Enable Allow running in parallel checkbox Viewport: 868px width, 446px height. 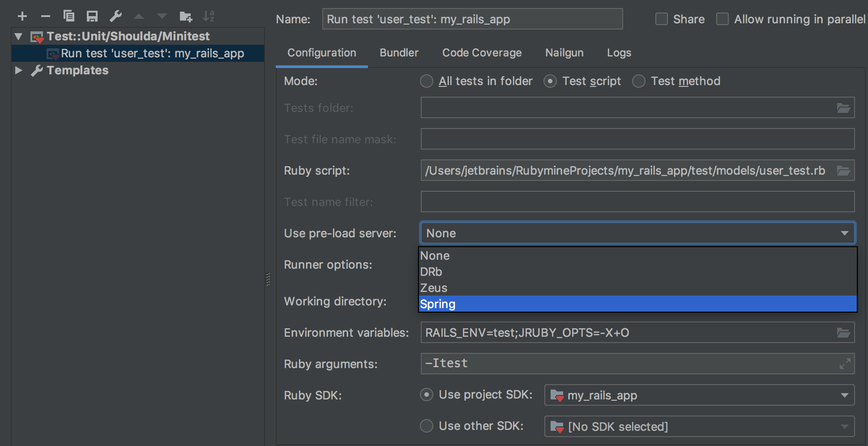tap(723, 19)
